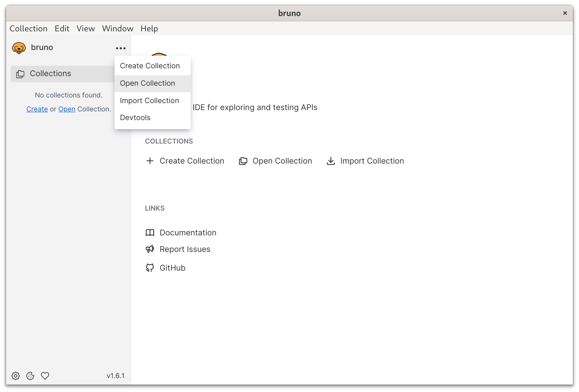Image resolution: width=579 pixels, height=392 pixels.
Task: Open the Documentation link
Action: pyautogui.click(x=188, y=233)
